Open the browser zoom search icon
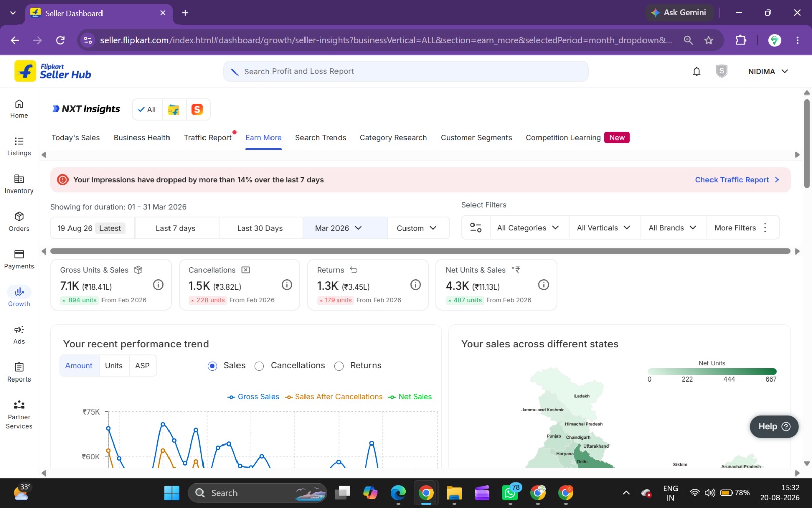The width and height of the screenshot is (812, 508). 688,40
